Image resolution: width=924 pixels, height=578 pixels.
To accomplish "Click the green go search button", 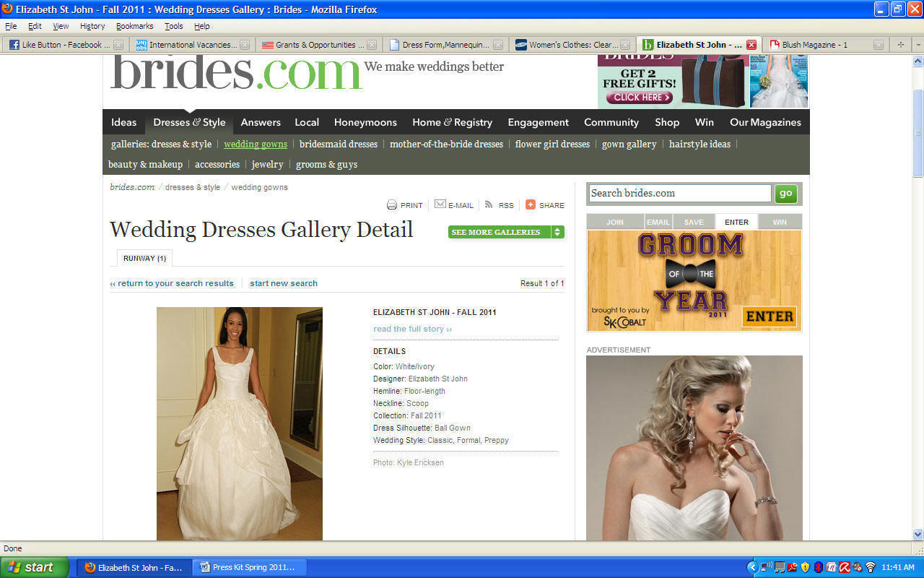I will pyautogui.click(x=785, y=193).
